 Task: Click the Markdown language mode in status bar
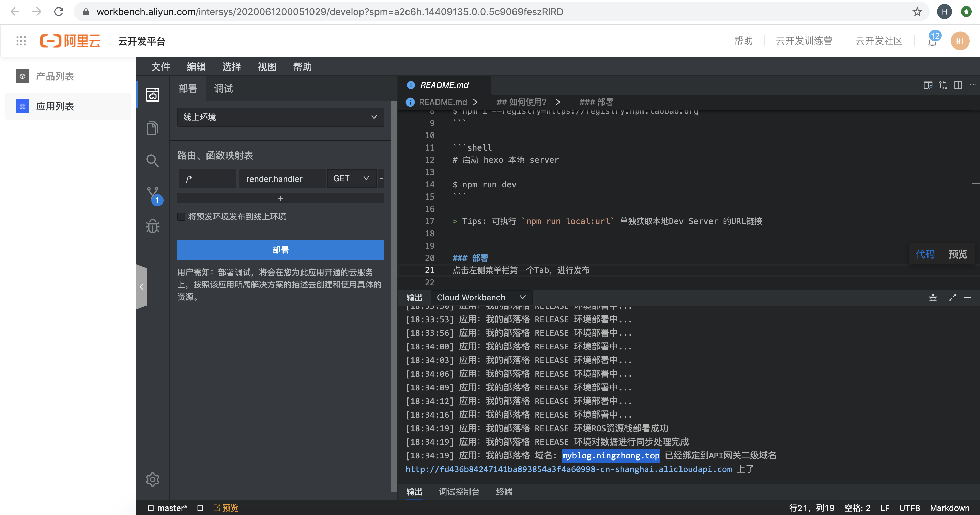coord(950,508)
